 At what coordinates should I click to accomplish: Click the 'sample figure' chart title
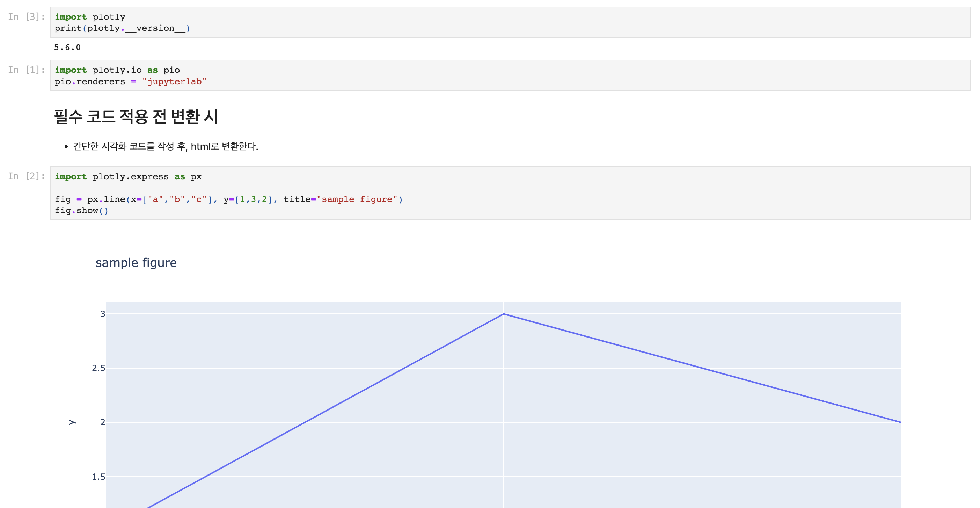(136, 263)
